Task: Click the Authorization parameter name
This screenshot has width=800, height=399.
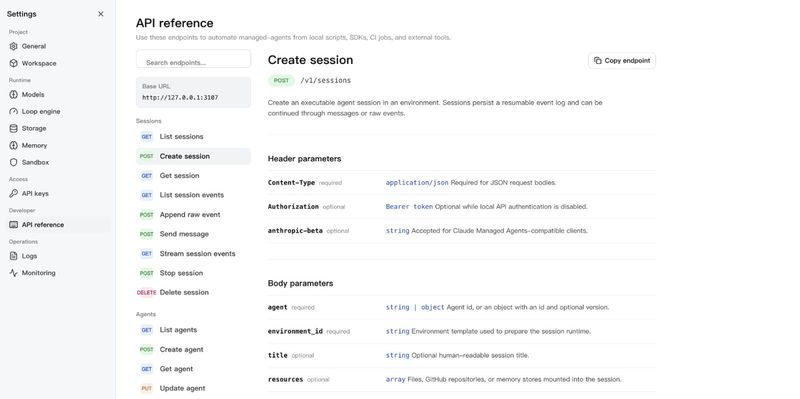Action: click(x=293, y=207)
